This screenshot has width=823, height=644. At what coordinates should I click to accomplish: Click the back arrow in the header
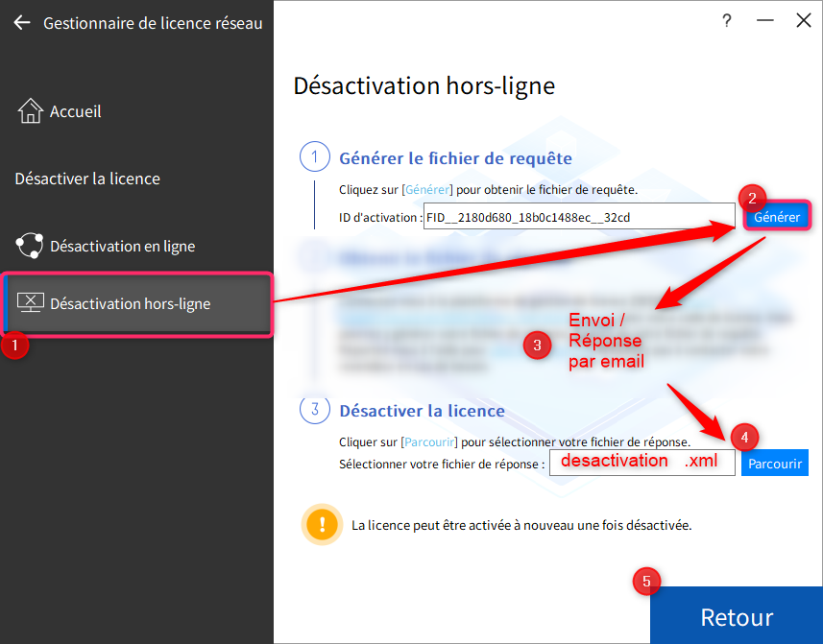pyautogui.click(x=22, y=23)
